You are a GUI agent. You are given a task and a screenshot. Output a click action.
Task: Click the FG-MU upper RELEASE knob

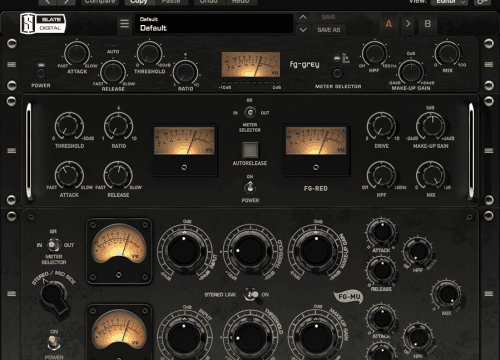pos(382,271)
